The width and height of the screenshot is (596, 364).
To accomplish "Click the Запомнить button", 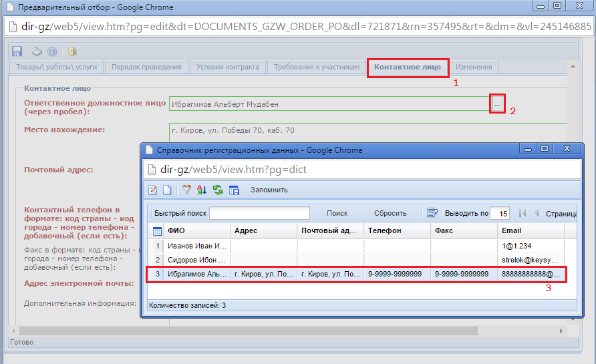I will (x=269, y=190).
